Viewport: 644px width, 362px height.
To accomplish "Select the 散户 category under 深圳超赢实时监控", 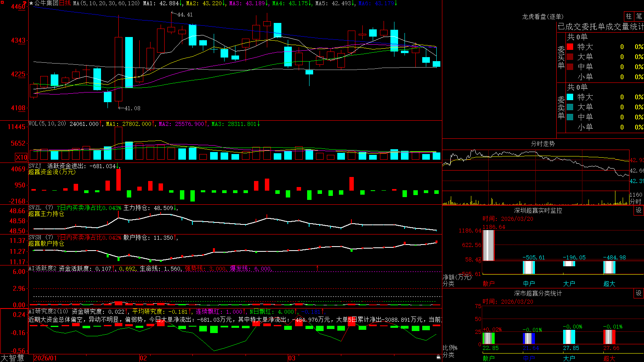I will point(489,284).
